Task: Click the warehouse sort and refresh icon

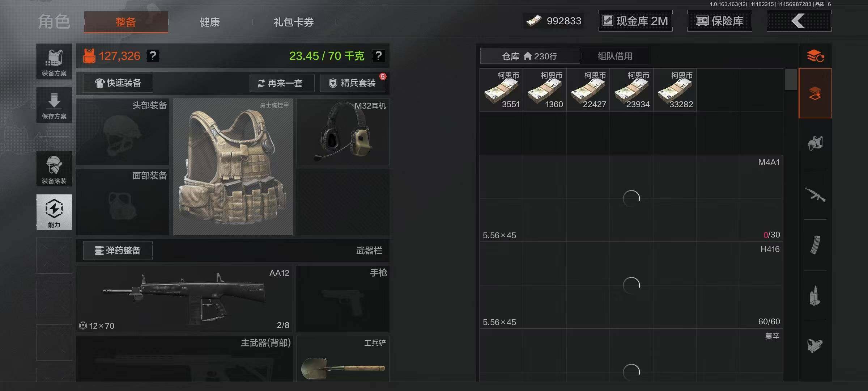Action: pos(815,56)
